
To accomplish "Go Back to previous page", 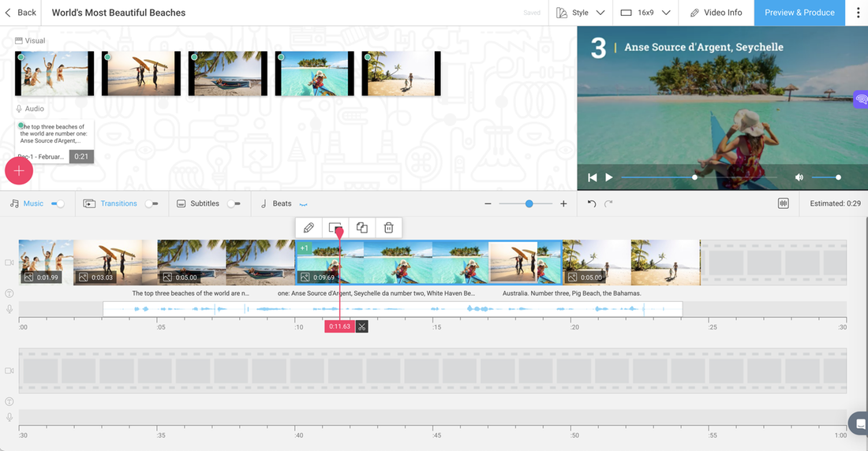I will [21, 13].
